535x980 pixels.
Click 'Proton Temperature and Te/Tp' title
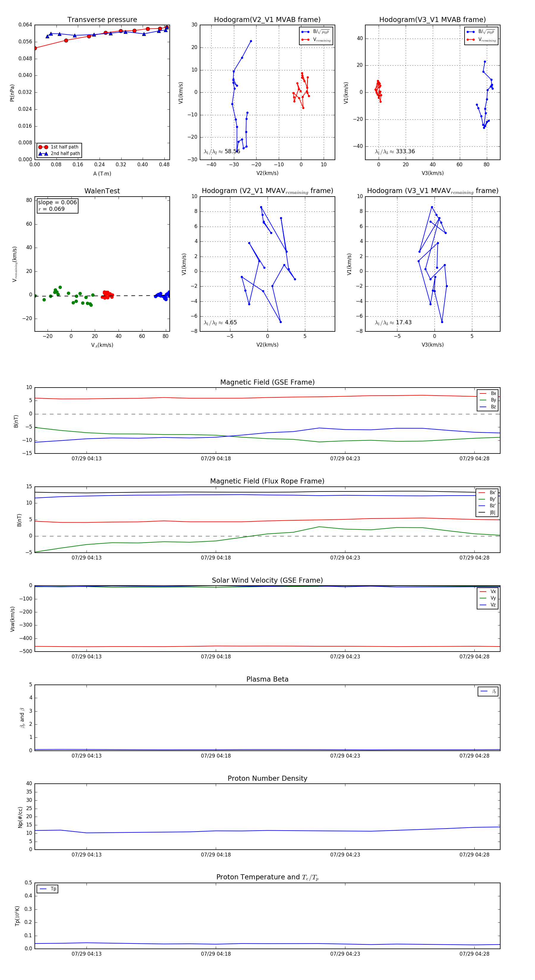[x=267, y=877]
